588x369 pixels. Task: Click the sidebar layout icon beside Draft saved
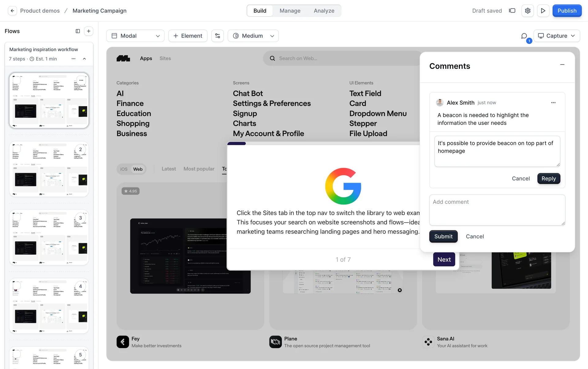512,11
